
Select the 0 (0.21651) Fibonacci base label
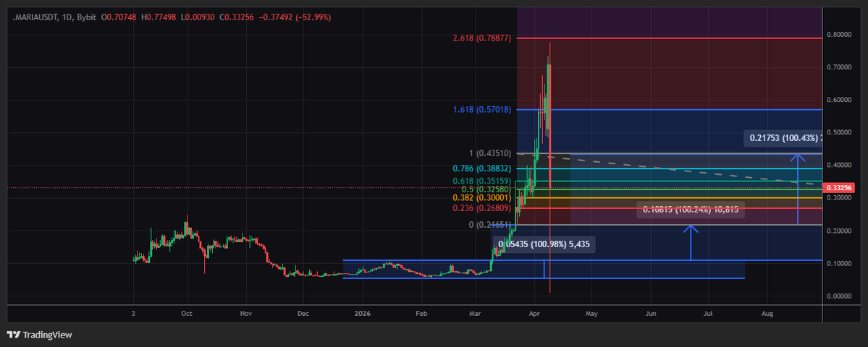point(486,225)
